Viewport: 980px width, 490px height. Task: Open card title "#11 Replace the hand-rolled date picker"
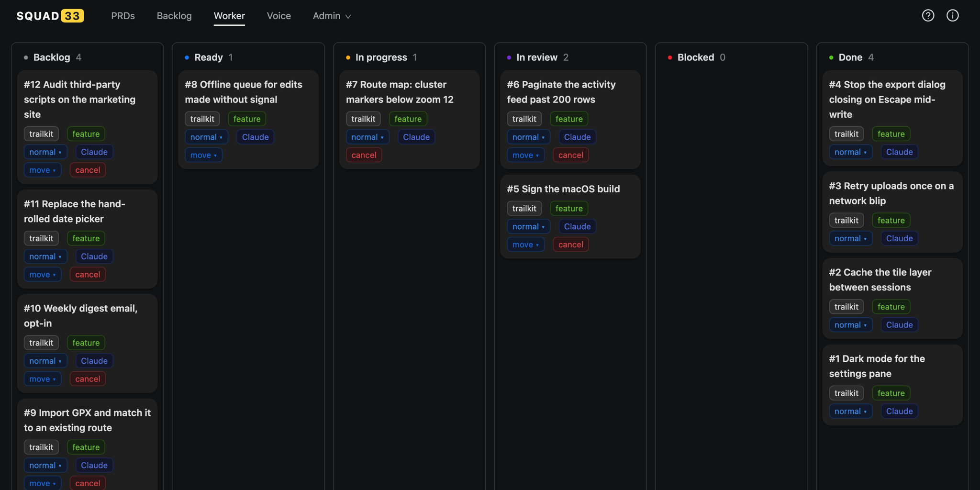75,211
